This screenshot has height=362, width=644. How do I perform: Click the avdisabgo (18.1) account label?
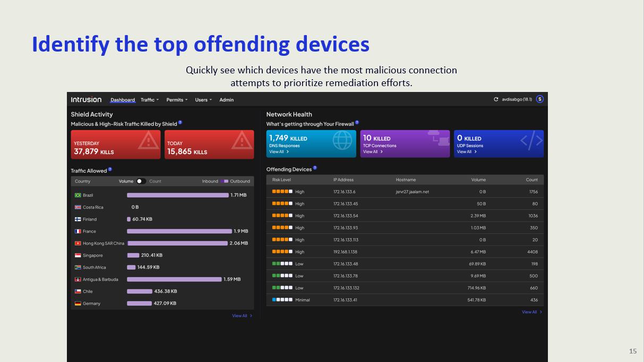pos(517,99)
